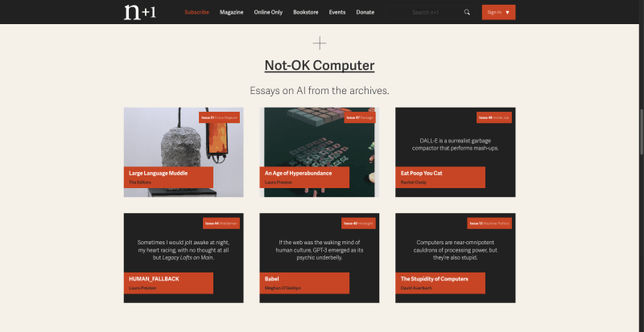This screenshot has height=332, width=644.
Task: Click the Issue 48 Inside Job tag
Action: pyautogui.click(x=494, y=117)
